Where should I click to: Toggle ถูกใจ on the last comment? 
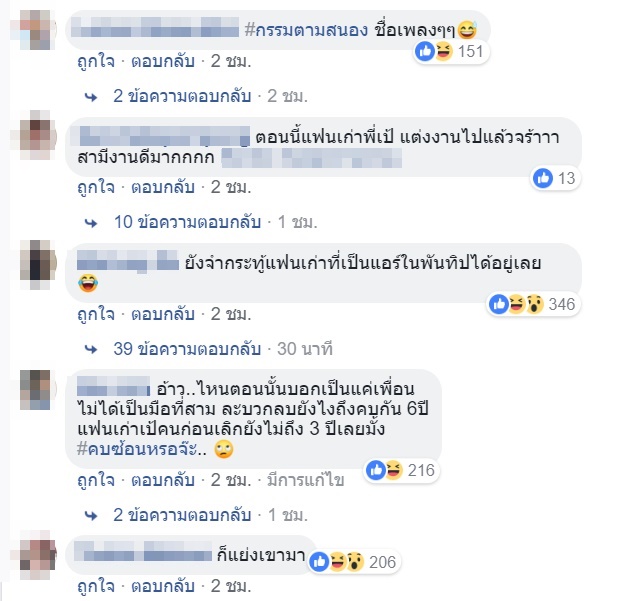[x=96, y=586]
